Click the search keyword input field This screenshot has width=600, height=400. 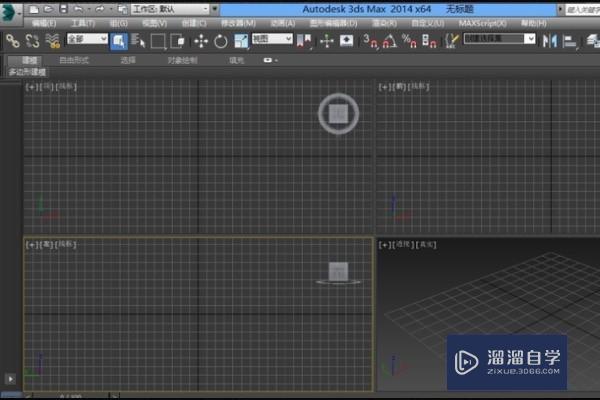click(582, 8)
